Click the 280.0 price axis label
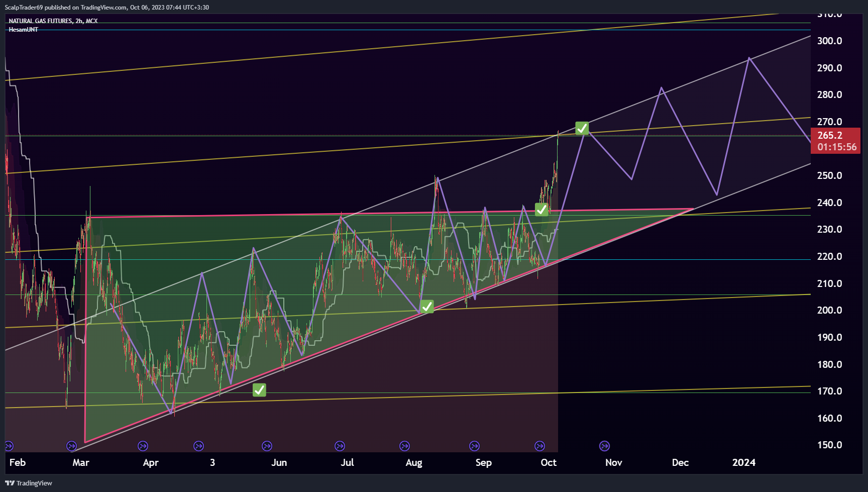 829,94
